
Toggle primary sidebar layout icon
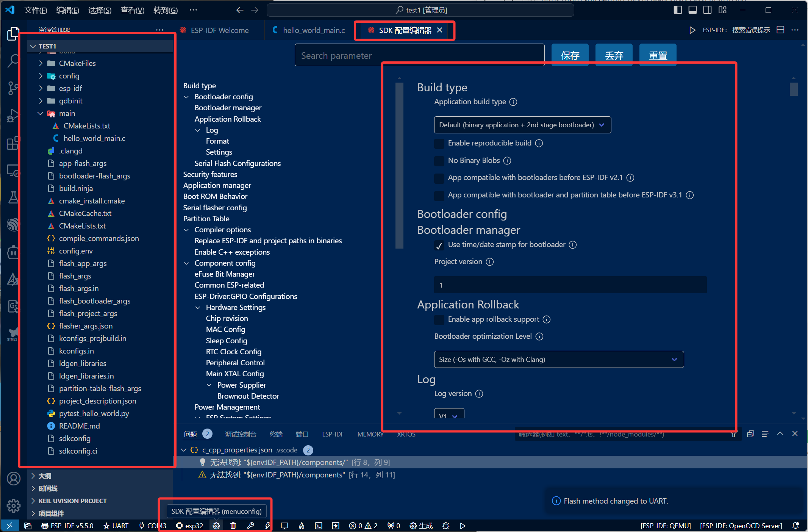pyautogui.click(x=678, y=10)
